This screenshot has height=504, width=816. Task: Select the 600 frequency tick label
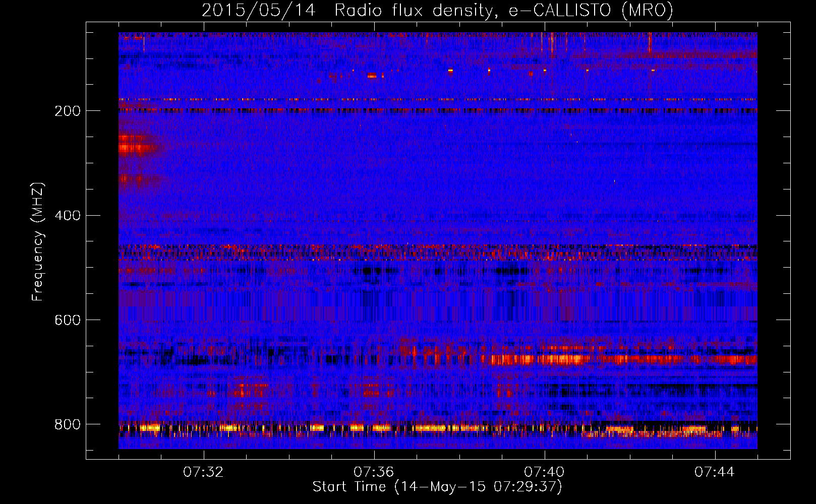click(x=68, y=321)
